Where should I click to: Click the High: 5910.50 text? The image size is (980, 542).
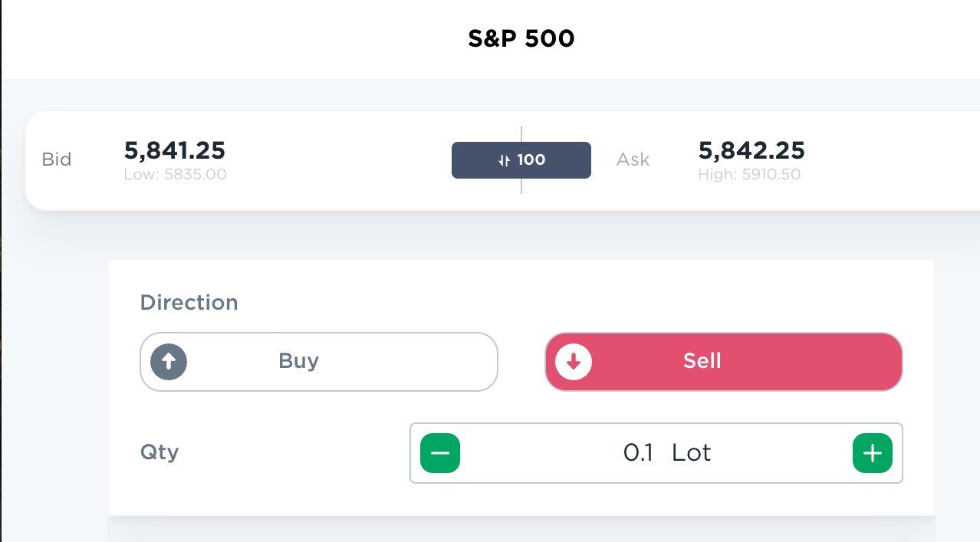point(749,175)
